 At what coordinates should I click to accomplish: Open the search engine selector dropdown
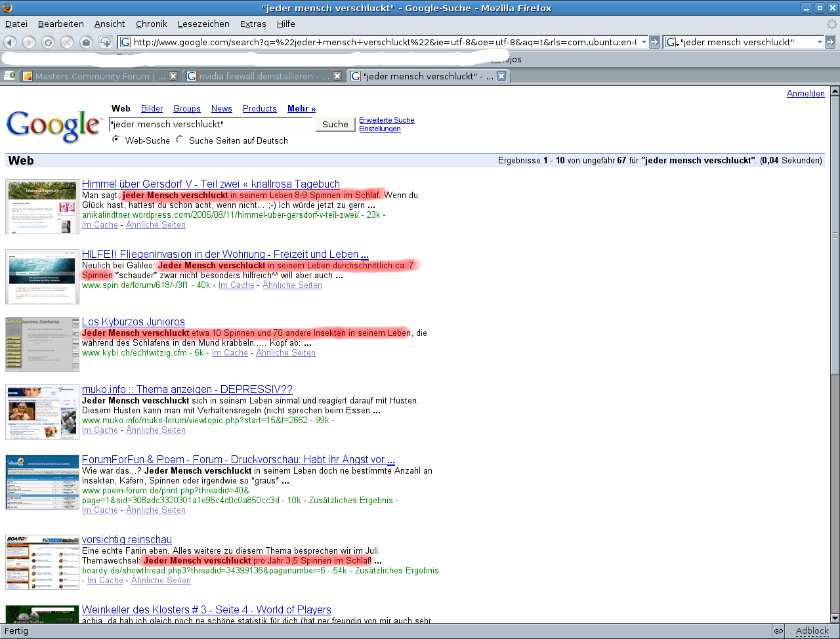point(672,42)
